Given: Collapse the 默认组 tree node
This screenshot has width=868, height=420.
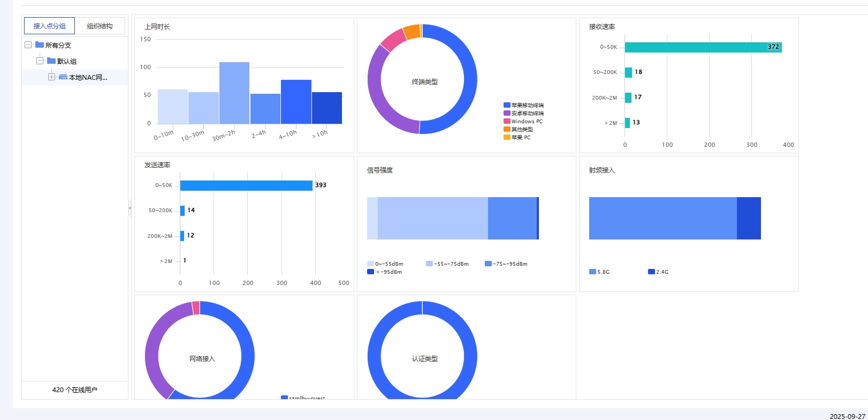Looking at the screenshot, I should coord(40,61).
